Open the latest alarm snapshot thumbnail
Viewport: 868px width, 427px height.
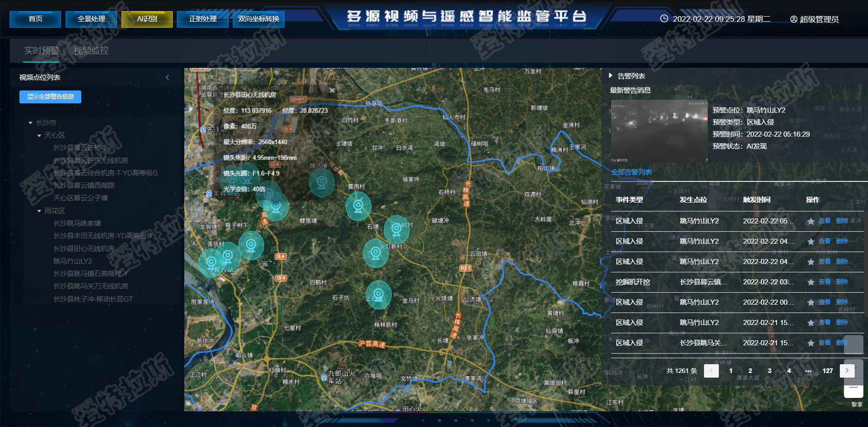(x=659, y=131)
